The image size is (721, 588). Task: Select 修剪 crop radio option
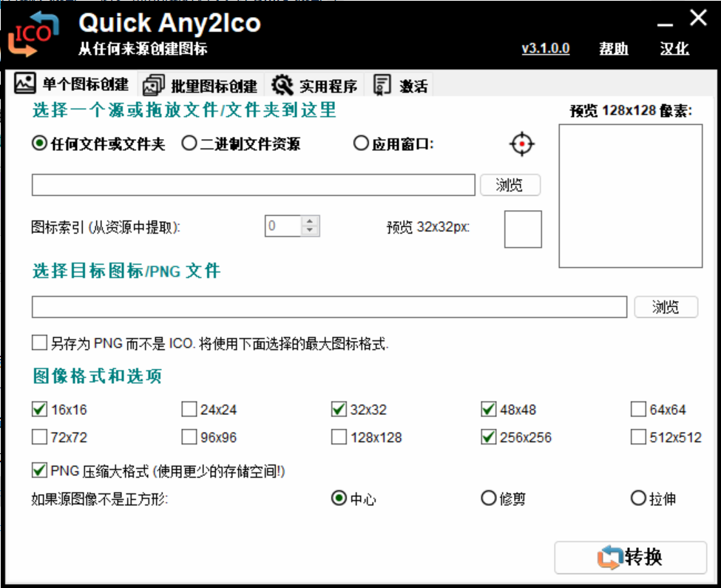[488, 498]
